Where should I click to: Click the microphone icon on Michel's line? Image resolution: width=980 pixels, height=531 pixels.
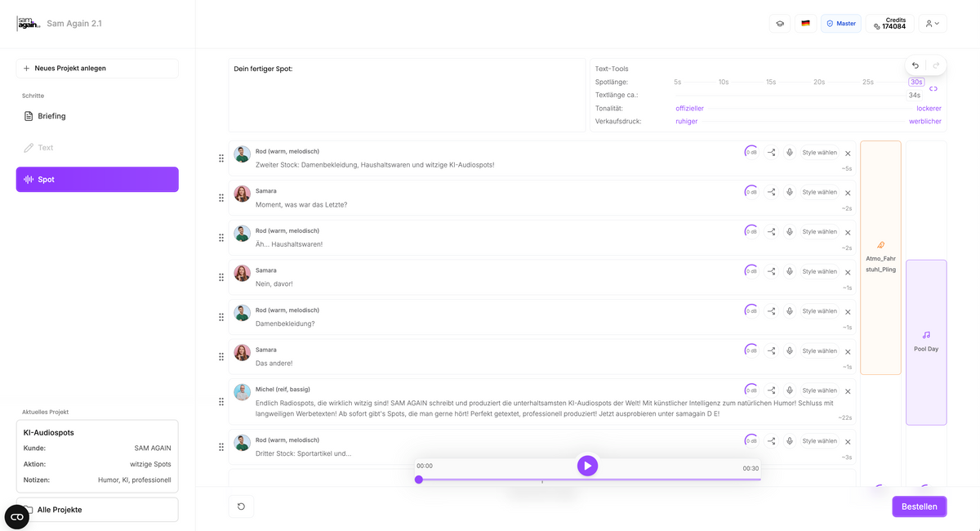click(x=790, y=390)
